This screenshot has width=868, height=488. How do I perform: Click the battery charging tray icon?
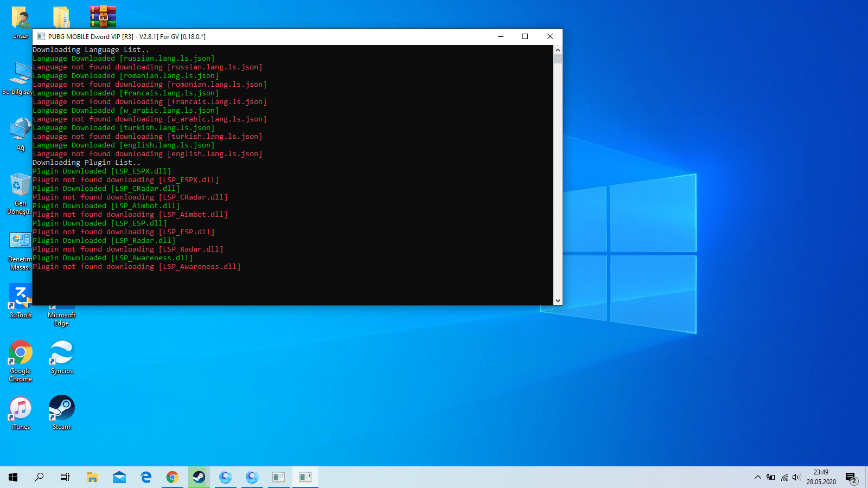771,477
